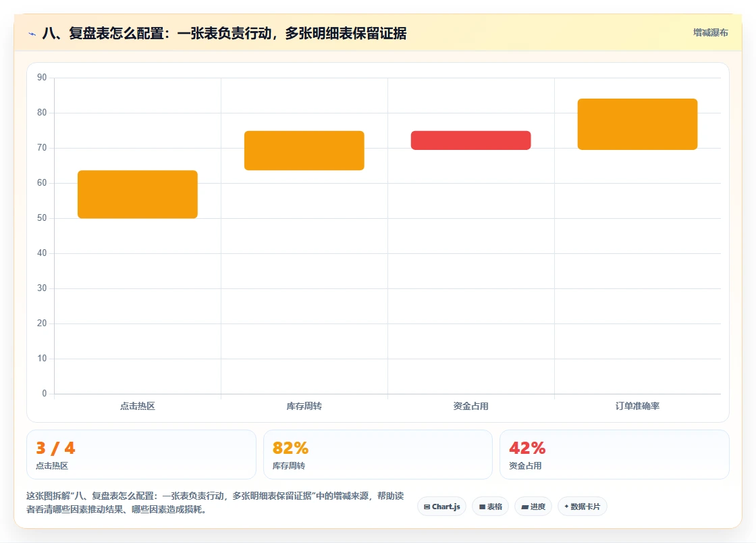Screen dimensions: 756x543
Task: Click the Chart.js tag chip
Action: (x=441, y=507)
